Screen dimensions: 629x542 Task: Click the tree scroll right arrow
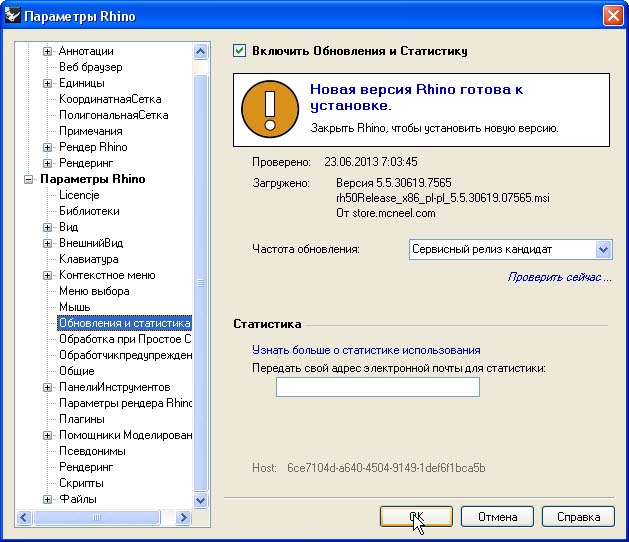coord(184,517)
